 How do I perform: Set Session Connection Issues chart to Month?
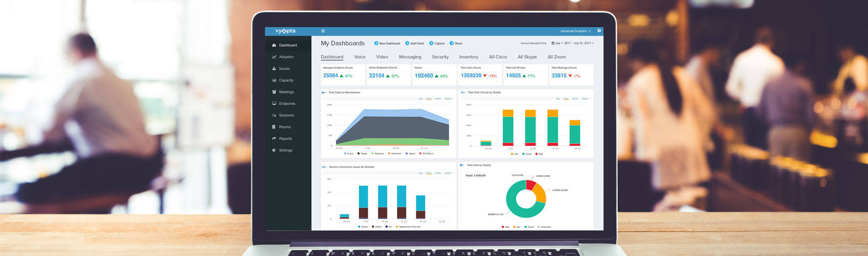coord(438,173)
